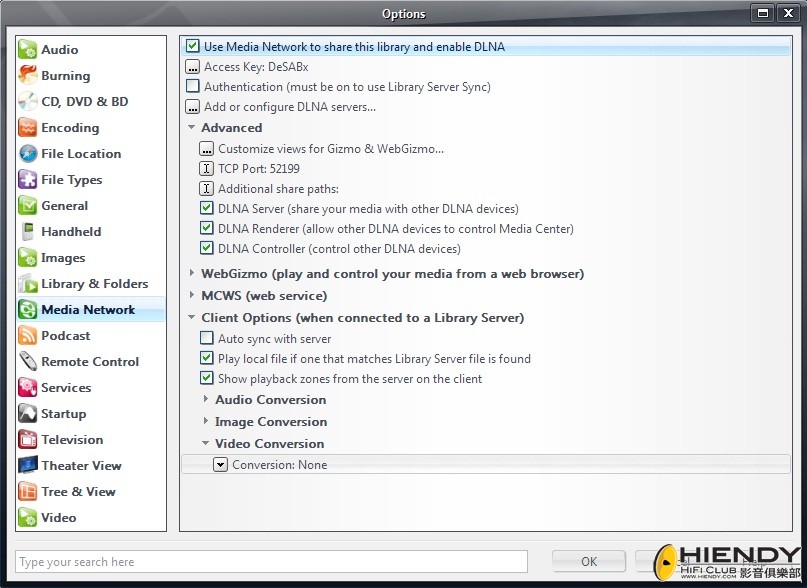Click the Tree & View icon
The width and height of the screenshot is (807, 588).
28,491
